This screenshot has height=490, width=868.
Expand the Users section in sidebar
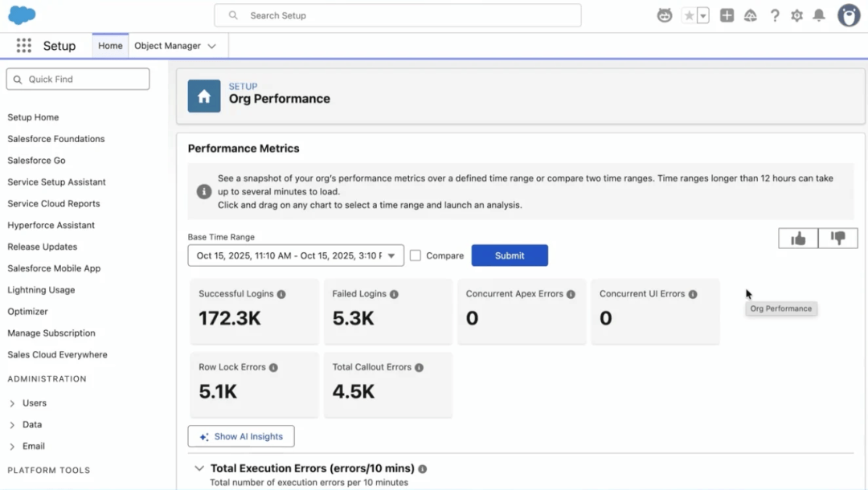coord(12,403)
